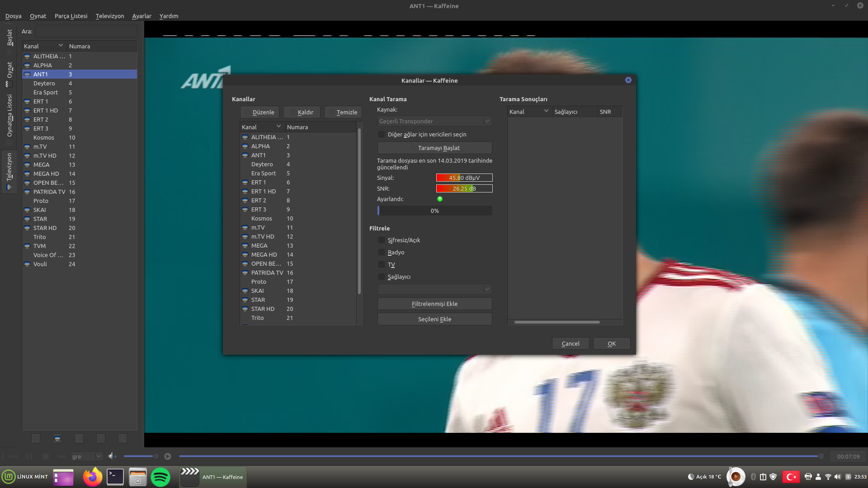Skip to next channel in control bar
Viewport: 868px width, 488px height.
click(x=62, y=456)
